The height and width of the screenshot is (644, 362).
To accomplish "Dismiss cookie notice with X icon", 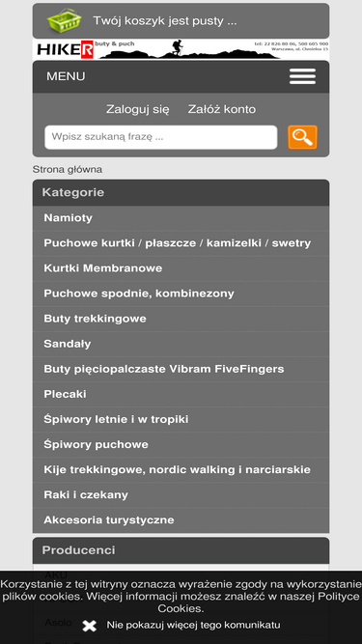I will [x=89, y=626].
